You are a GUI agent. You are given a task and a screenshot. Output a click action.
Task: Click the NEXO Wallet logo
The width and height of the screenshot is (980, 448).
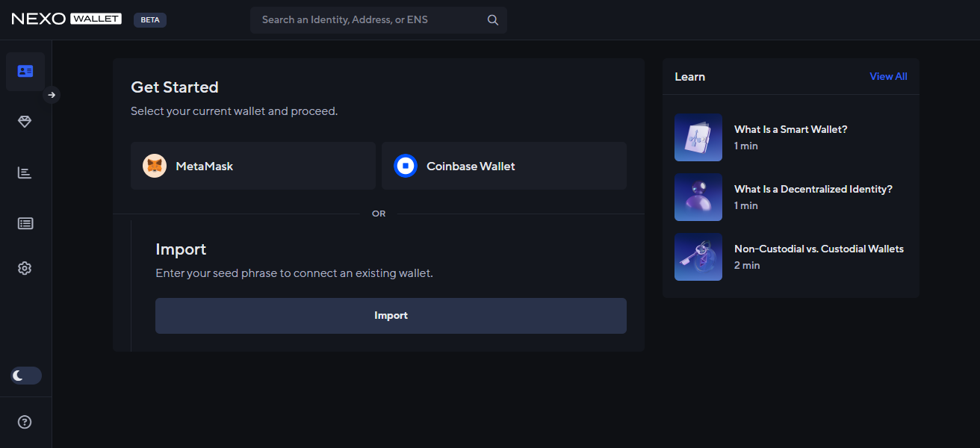coord(65,19)
